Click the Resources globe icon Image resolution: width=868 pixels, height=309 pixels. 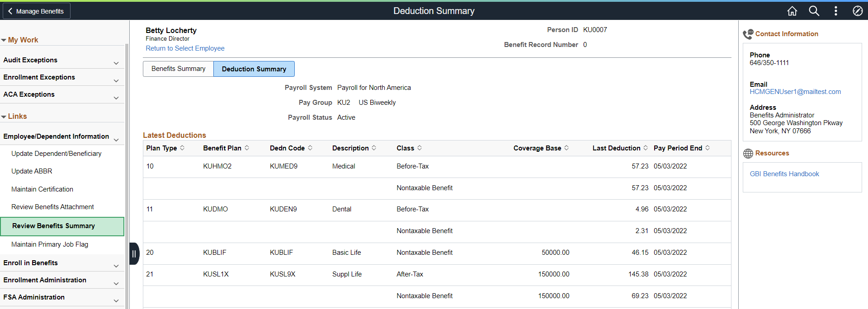point(748,154)
